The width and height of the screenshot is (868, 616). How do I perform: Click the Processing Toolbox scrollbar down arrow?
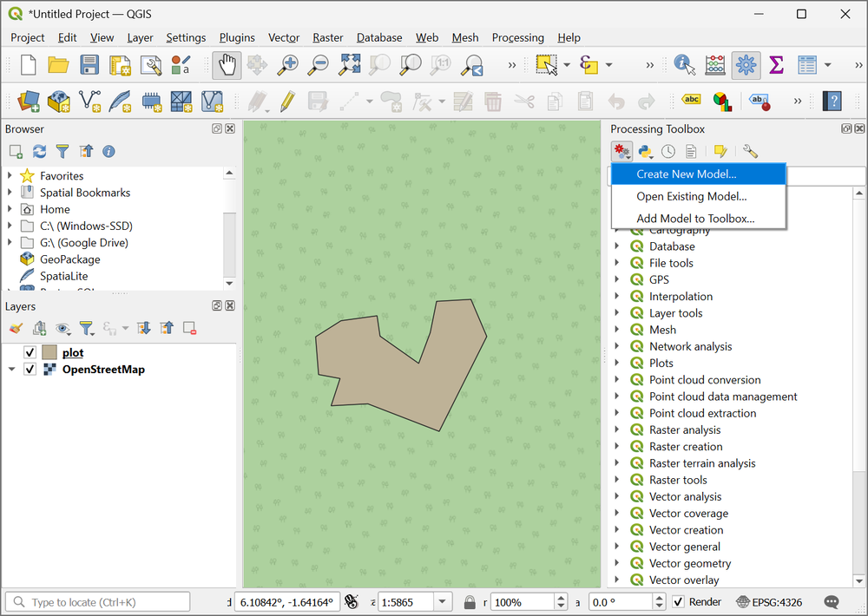pyautogui.click(x=858, y=581)
